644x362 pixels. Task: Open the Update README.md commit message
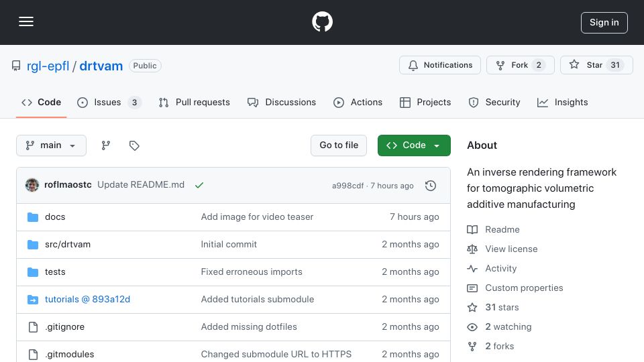pos(141,185)
